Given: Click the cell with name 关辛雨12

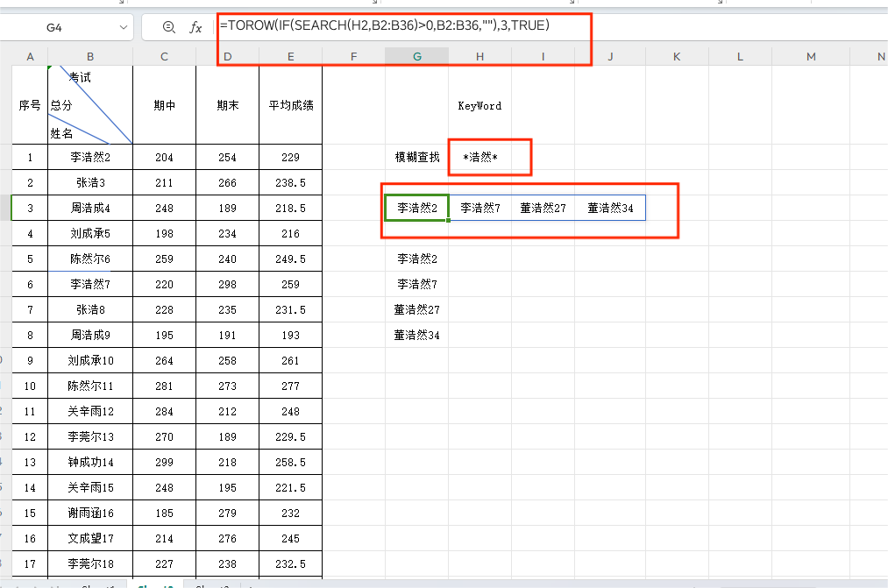Looking at the screenshot, I should pyautogui.click(x=90, y=412).
